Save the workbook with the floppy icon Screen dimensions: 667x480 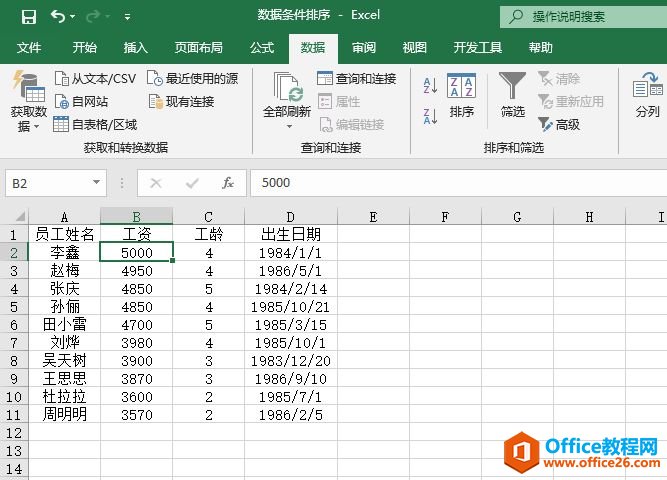click(x=29, y=17)
